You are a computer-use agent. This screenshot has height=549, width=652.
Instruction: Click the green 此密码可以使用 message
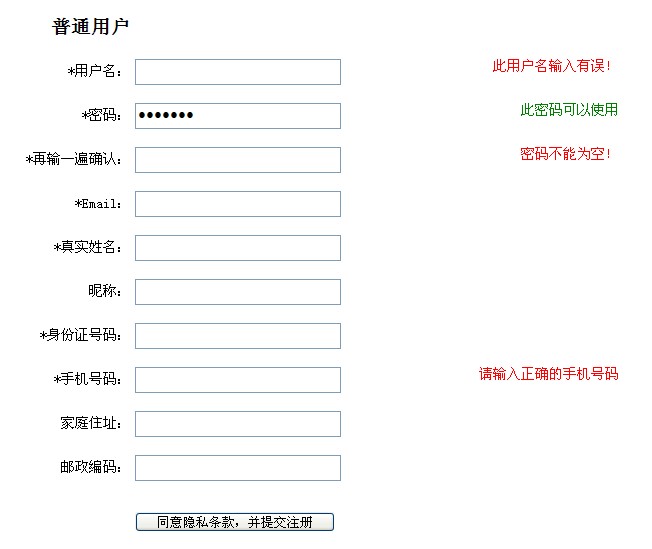(569, 110)
